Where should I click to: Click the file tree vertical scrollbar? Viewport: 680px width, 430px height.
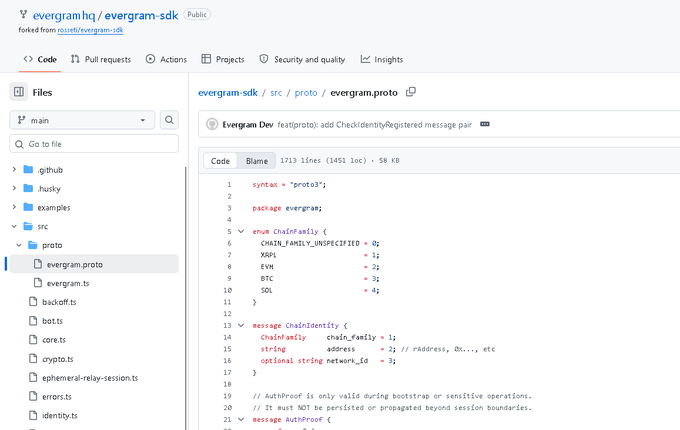186,298
